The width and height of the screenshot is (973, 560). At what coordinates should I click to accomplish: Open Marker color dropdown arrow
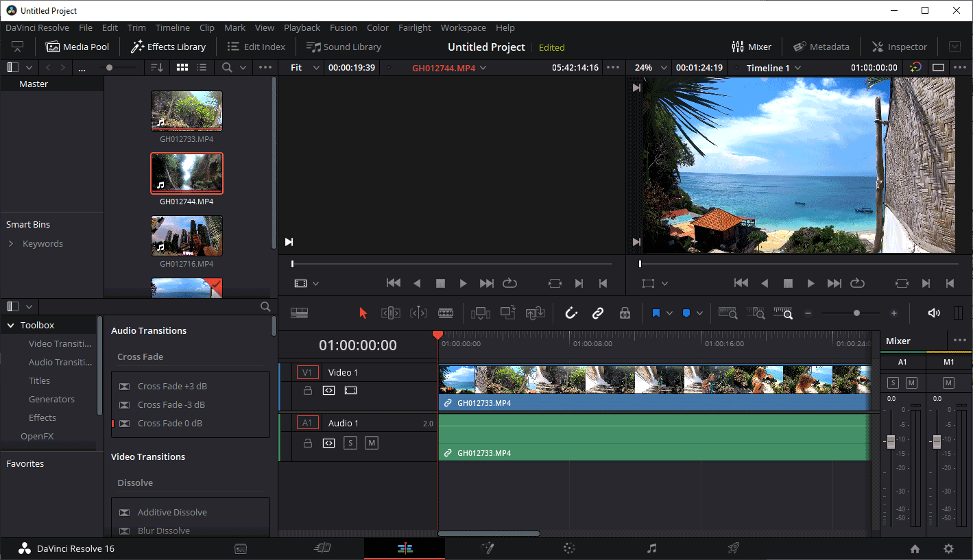pyautogui.click(x=699, y=313)
